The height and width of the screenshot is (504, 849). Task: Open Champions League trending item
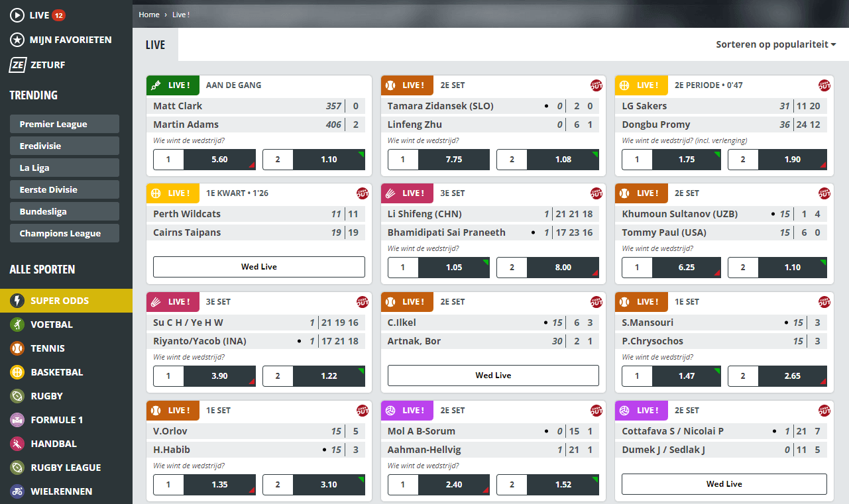[64, 233]
